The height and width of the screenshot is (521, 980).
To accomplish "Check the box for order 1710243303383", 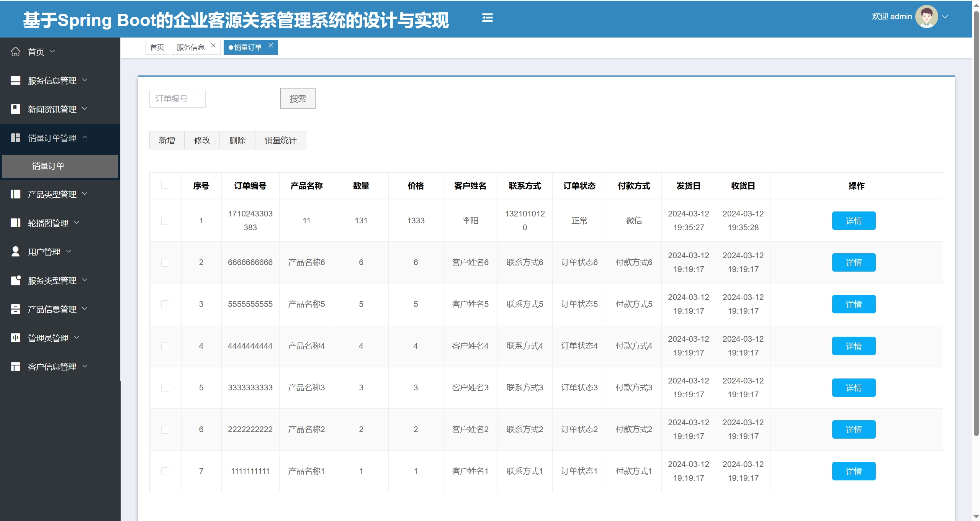I will 165,221.
